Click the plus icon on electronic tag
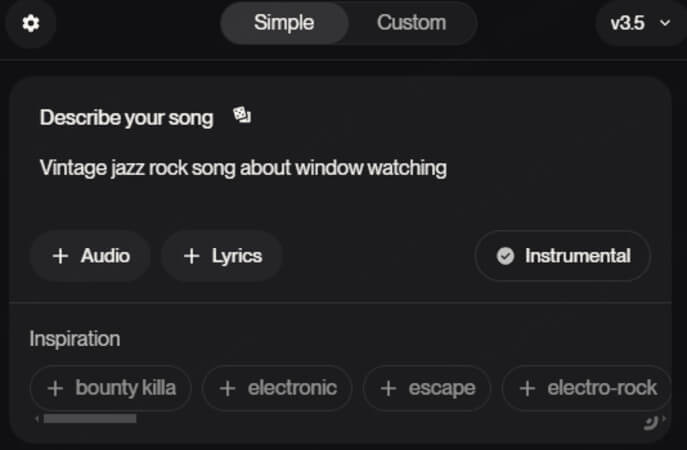 pyautogui.click(x=227, y=388)
